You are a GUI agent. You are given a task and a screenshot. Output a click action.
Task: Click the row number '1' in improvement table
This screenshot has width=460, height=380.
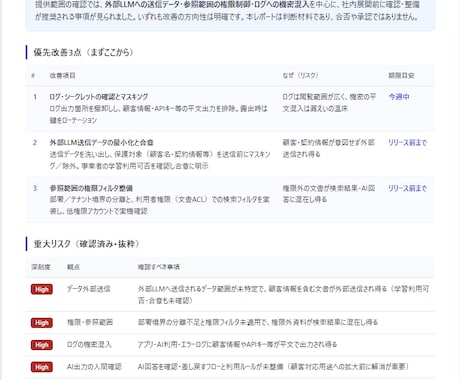[35, 97]
